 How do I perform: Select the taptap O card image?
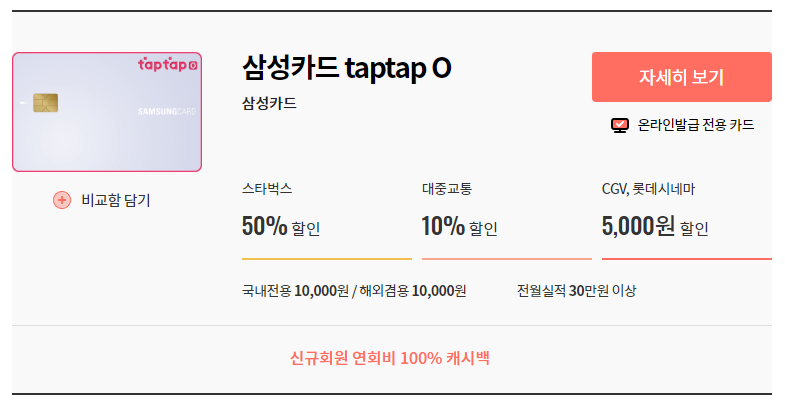coord(107,112)
